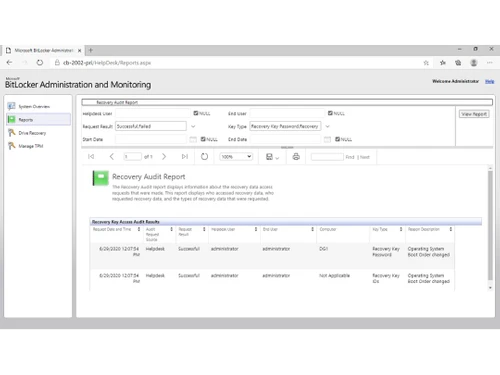This screenshot has height=375, width=500.
Task: Go to last report page
Action: [x=185, y=157]
